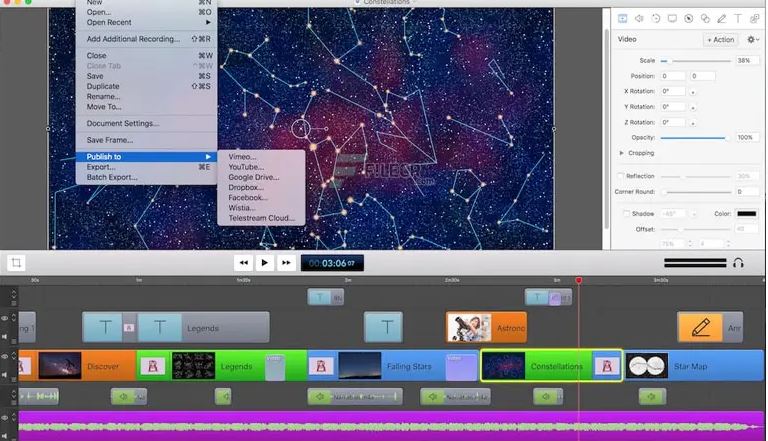
Task: Click the X Rotation value field
Action: [x=673, y=91]
